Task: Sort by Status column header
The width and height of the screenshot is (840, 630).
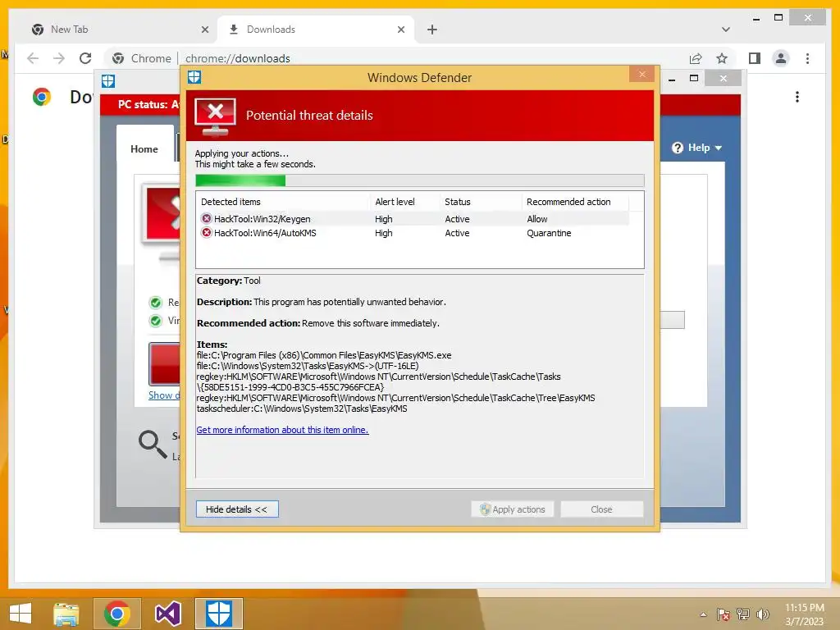Action: (x=481, y=202)
